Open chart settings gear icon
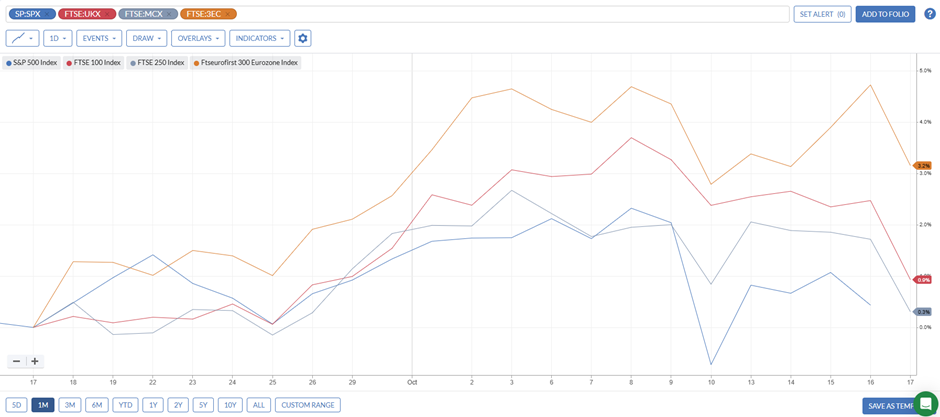This screenshot has width=940, height=417. click(x=303, y=38)
